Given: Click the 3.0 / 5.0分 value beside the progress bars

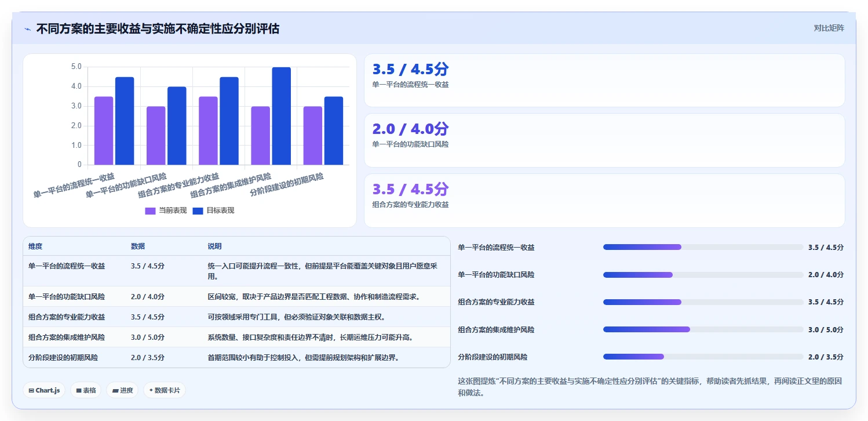Looking at the screenshot, I should pyautogui.click(x=826, y=329).
